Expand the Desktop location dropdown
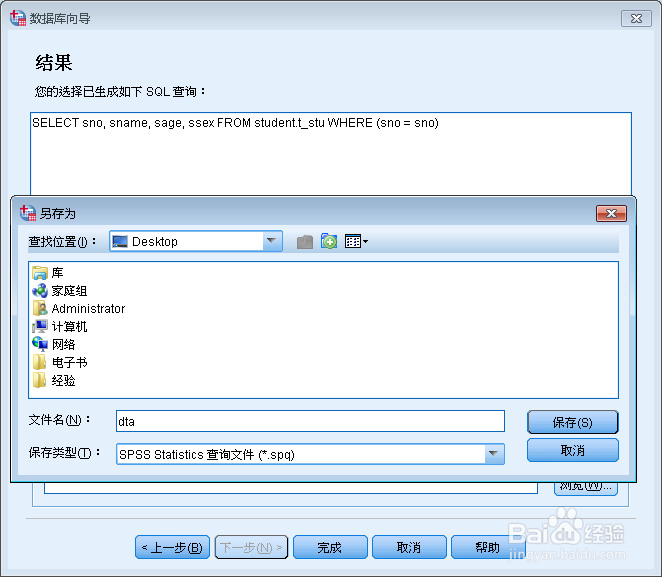 [x=271, y=241]
